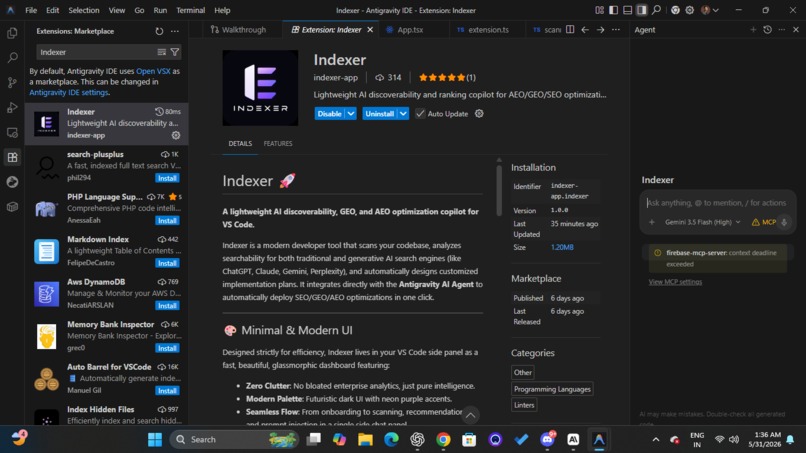Open Agent conversation history

pos(767,30)
